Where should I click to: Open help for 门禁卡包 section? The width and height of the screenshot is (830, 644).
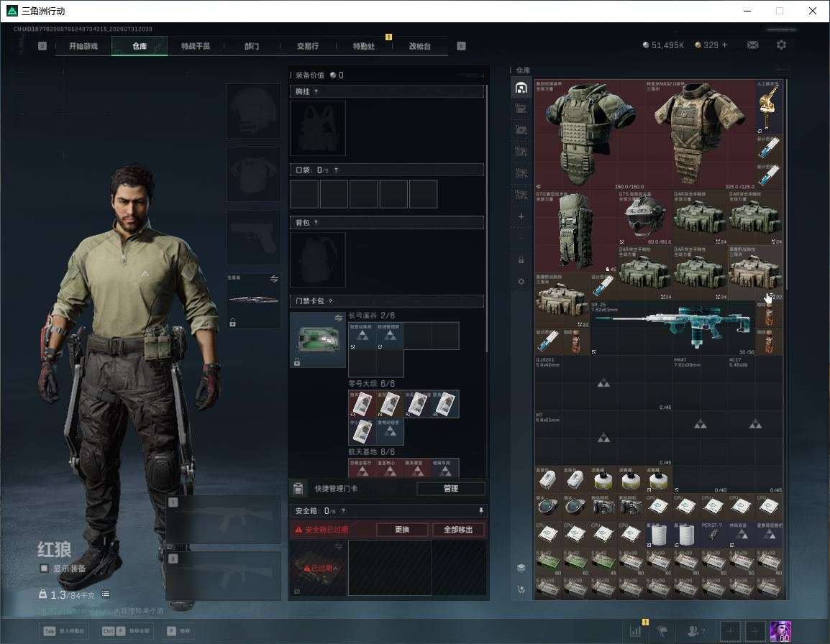[x=330, y=301]
